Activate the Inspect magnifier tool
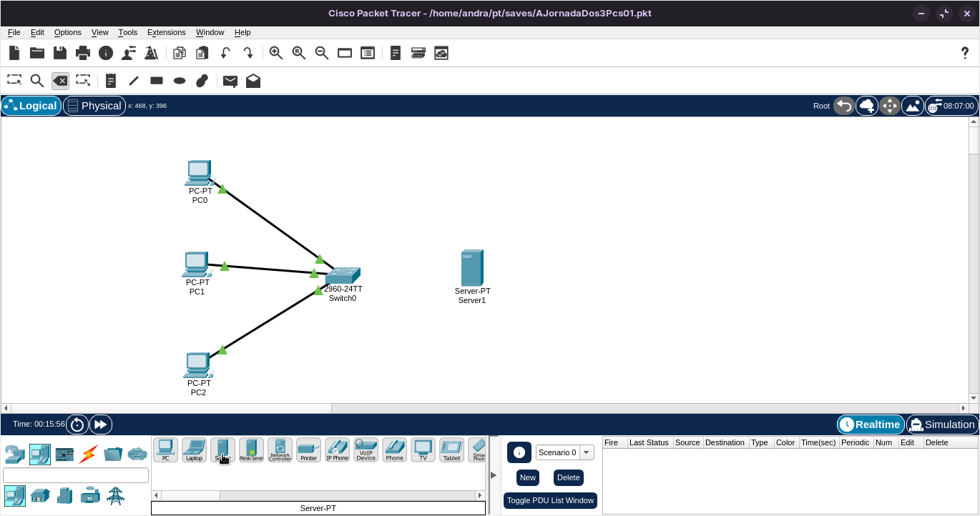The height and width of the screenshot is (516, 980). 37,81
